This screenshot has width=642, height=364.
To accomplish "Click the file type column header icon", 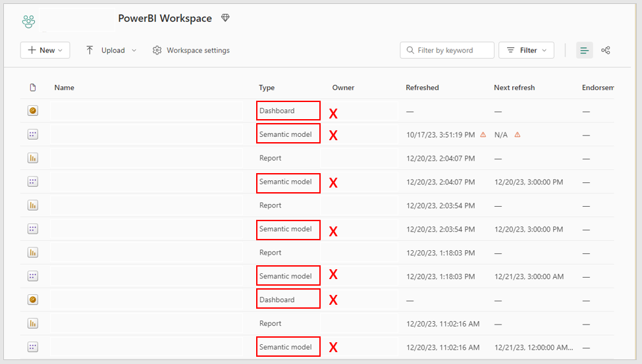I will [33, 87].
